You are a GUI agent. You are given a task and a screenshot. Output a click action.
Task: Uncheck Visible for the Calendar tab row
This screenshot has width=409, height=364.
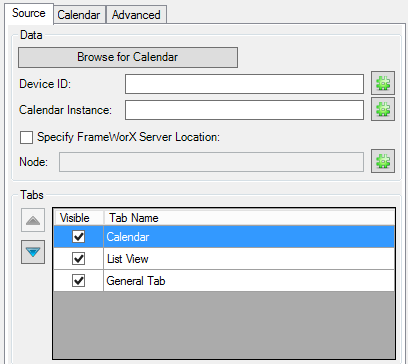[x=78, y=237]
